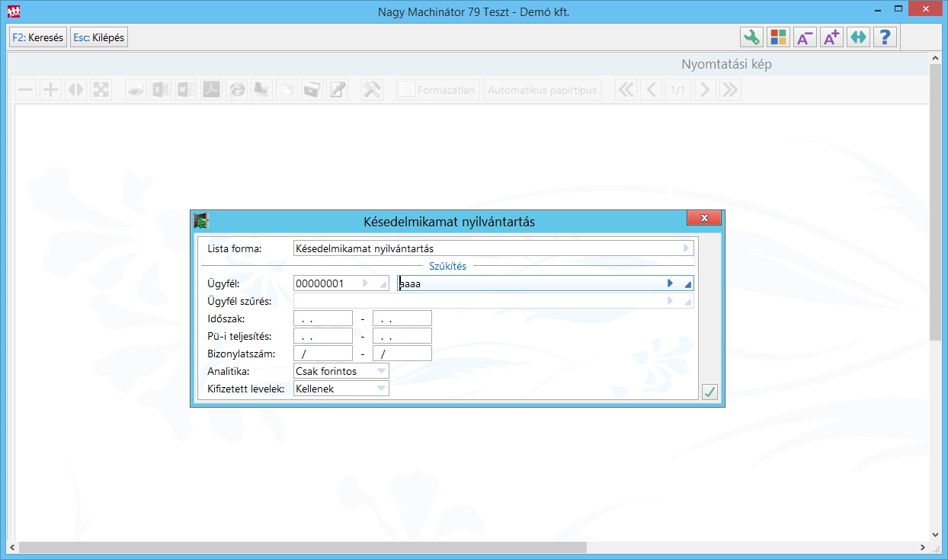Click the Nyomtatási kép heading text
This screenshot has height=560, width=948.
tap(726, 64)
